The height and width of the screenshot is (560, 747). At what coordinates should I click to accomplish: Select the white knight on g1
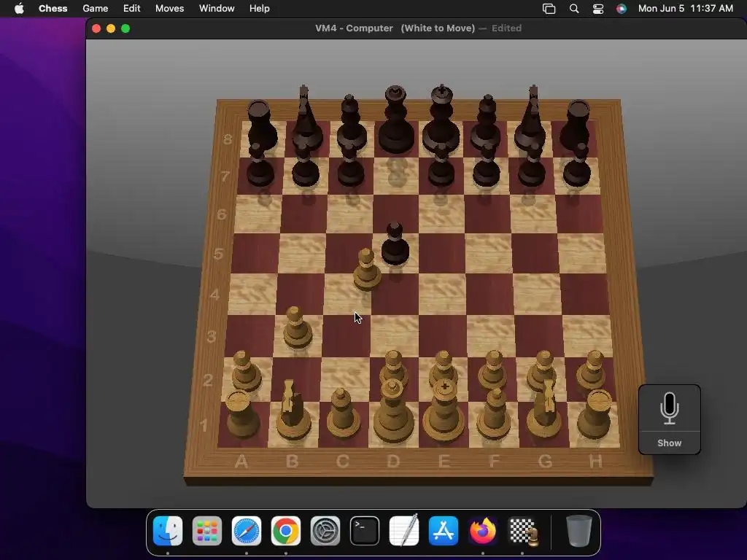click(545, 410)
